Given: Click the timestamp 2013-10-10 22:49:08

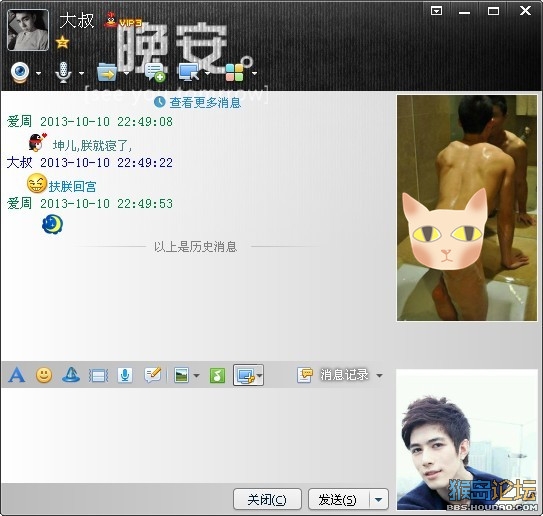Looking at the screenshot, I should click(x=106, y=122).
